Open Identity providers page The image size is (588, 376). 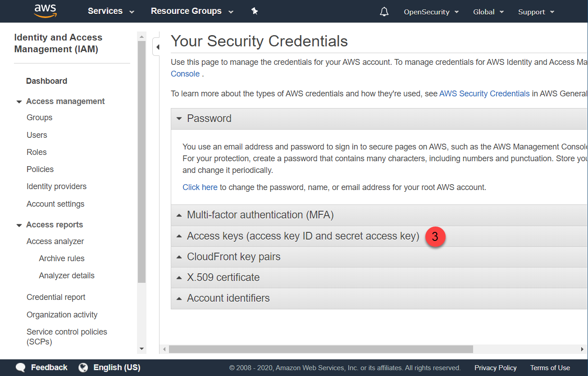pyautogui.click(x=56, y=186)
